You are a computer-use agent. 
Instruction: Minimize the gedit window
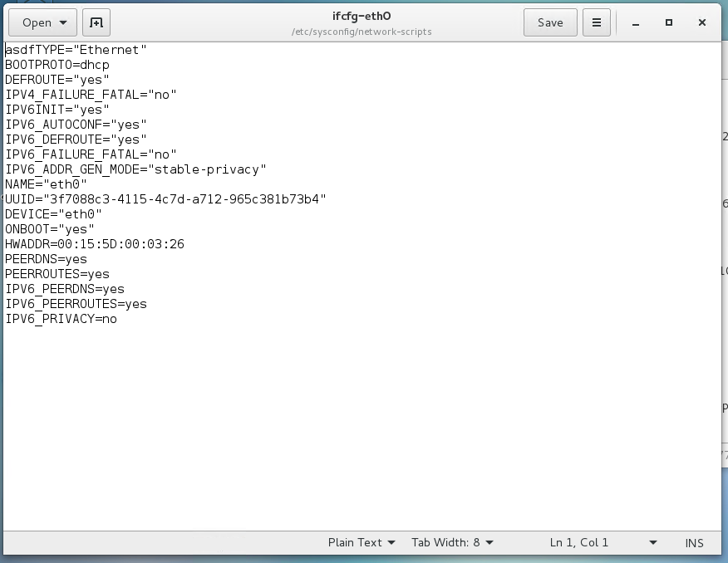coord(636,22)
